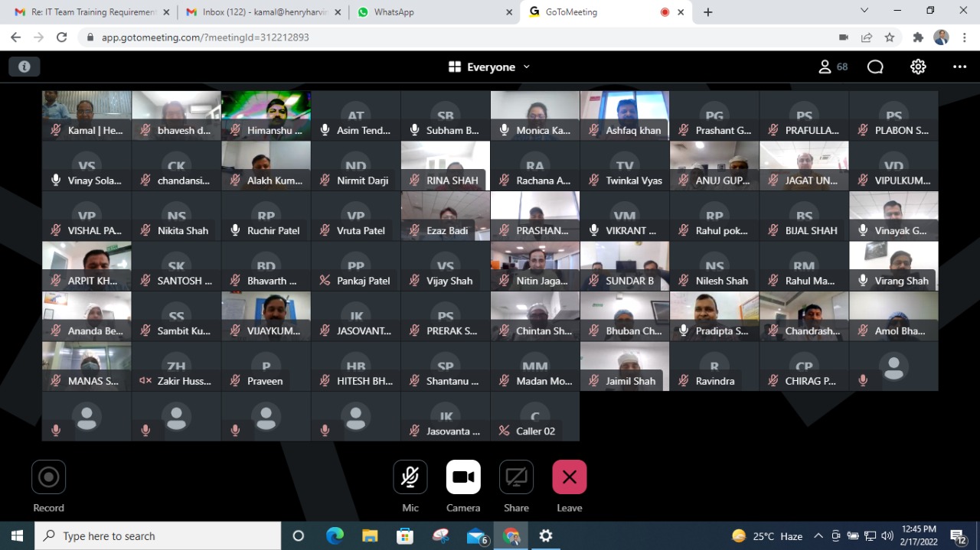Viewport: 980px width, 550px height.
Task: Switch to the Inbox (122) Gmail tab
Action: tap(260, 12)
